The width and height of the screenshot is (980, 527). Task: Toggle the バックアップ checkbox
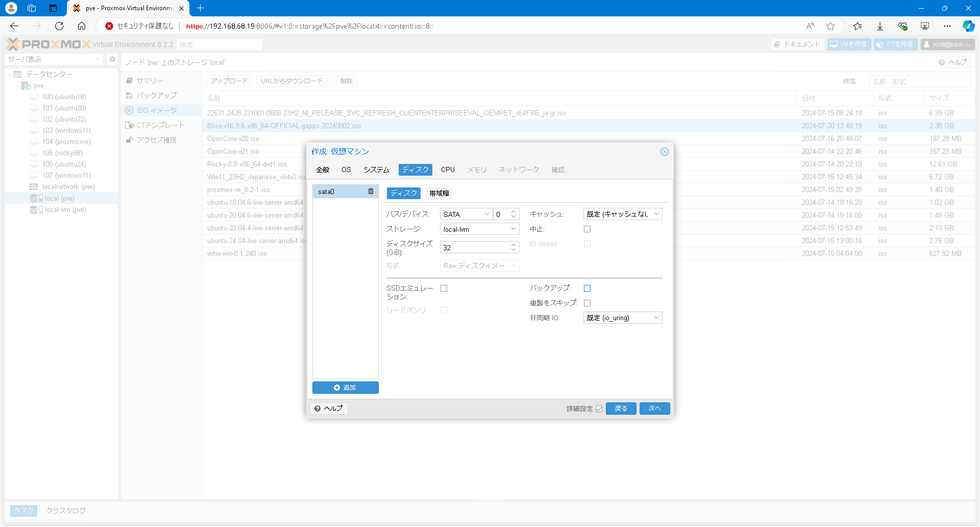tap(587, 289)
